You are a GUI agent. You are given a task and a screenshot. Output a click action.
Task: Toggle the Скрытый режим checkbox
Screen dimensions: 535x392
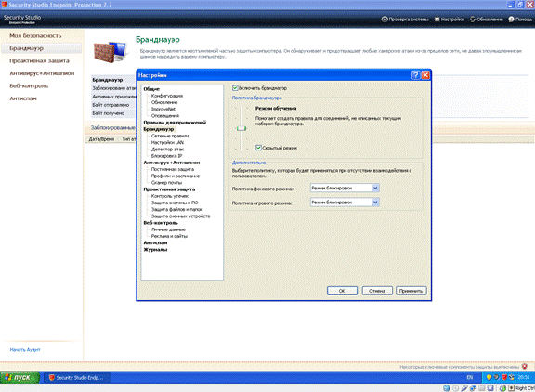point(258,148)
